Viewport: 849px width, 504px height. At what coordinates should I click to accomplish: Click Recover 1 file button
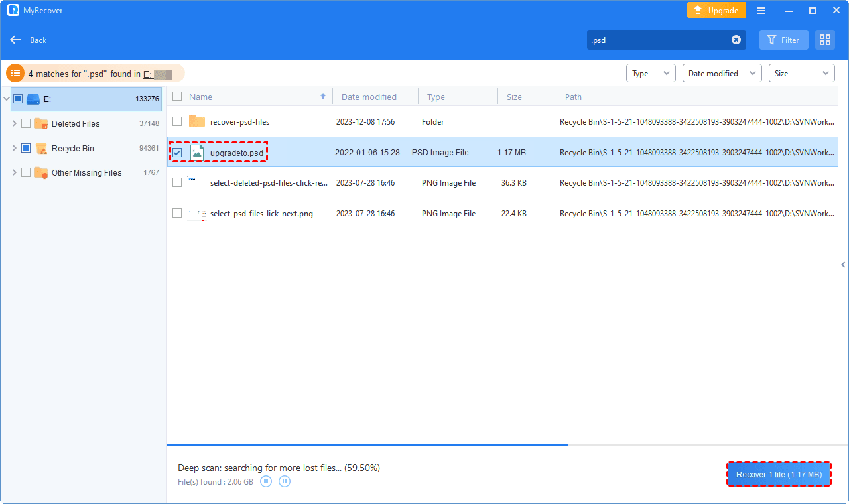click(x=779, y=474)
